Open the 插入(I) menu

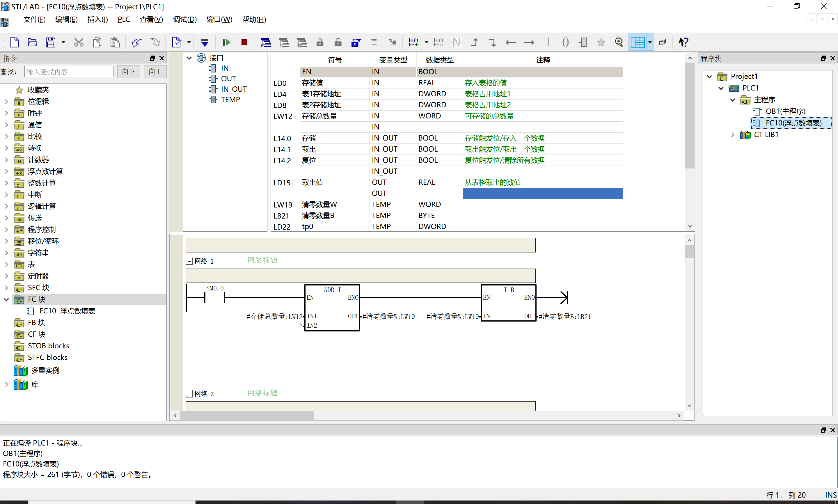[97, 19]
